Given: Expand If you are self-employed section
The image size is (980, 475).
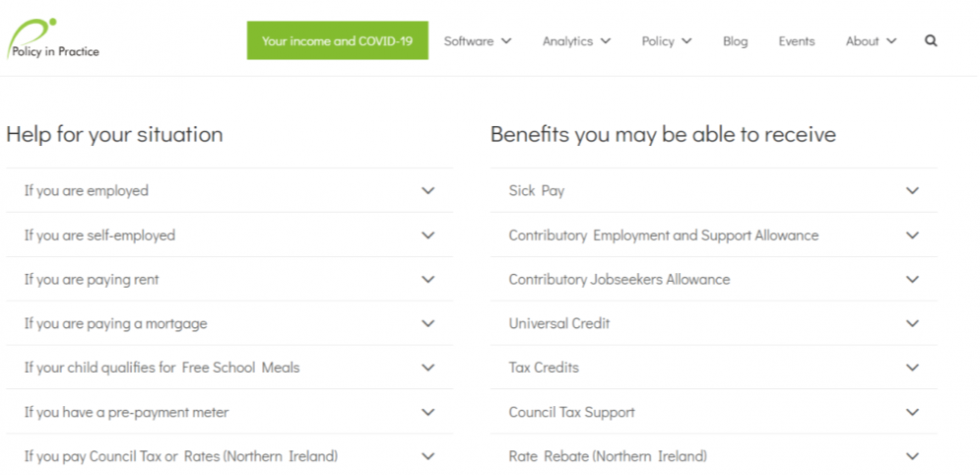Looking at the screenshot, I should [229, 235].
